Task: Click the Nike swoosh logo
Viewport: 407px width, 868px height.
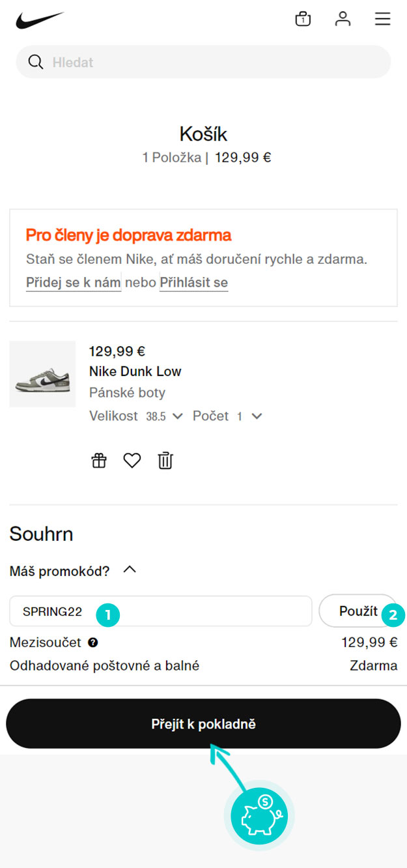Action: click(x=40, y=20)
